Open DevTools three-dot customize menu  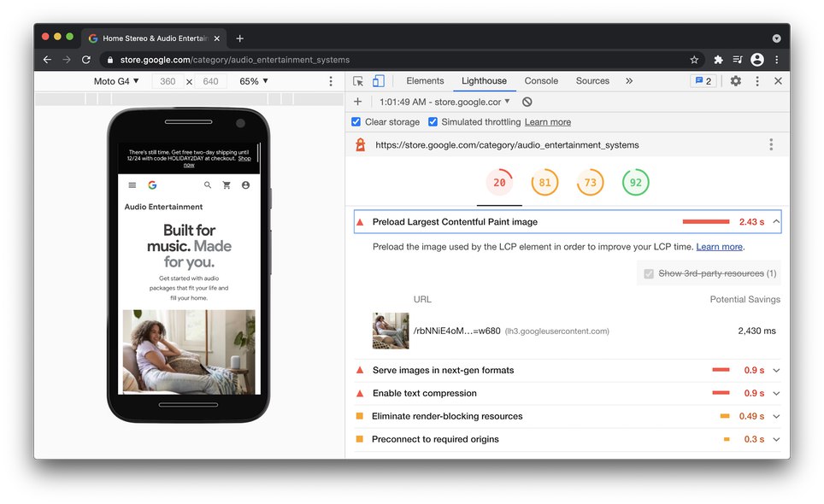pos(757,81)
